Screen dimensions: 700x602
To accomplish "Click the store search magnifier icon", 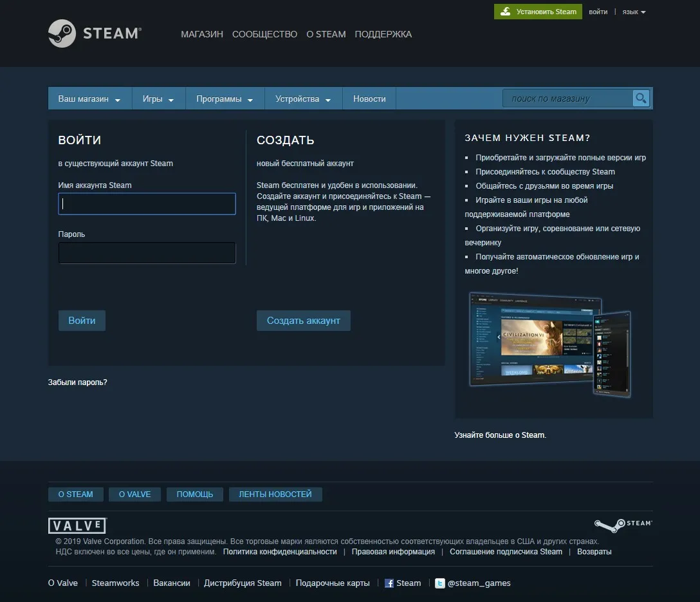I will tap(641, 98).
